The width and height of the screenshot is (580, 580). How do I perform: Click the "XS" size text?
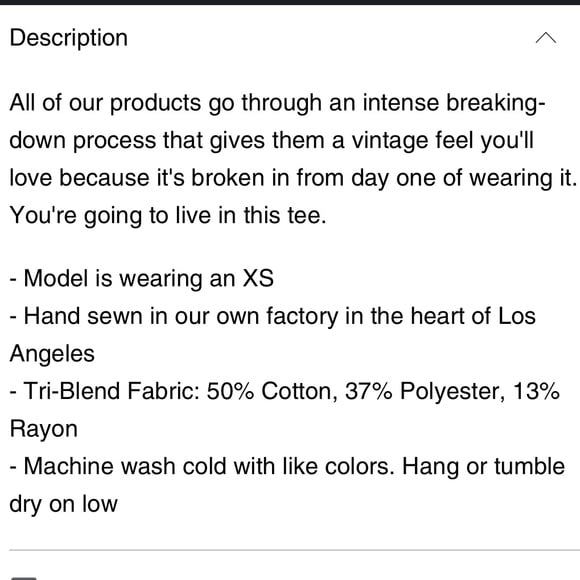tap(258, 279)
